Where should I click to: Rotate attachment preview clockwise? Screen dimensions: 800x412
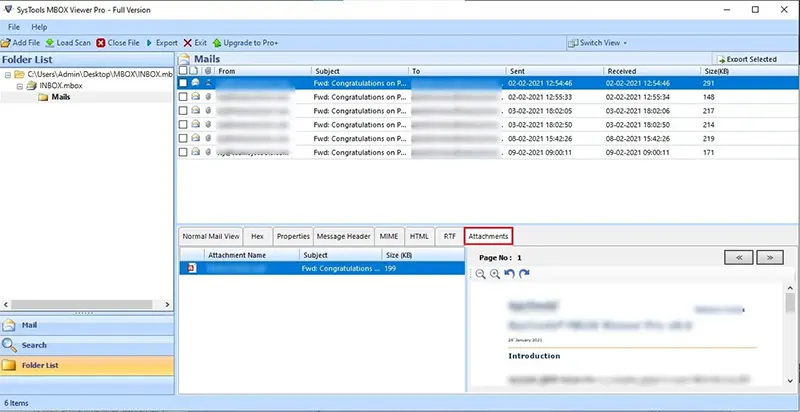(524, 274)
